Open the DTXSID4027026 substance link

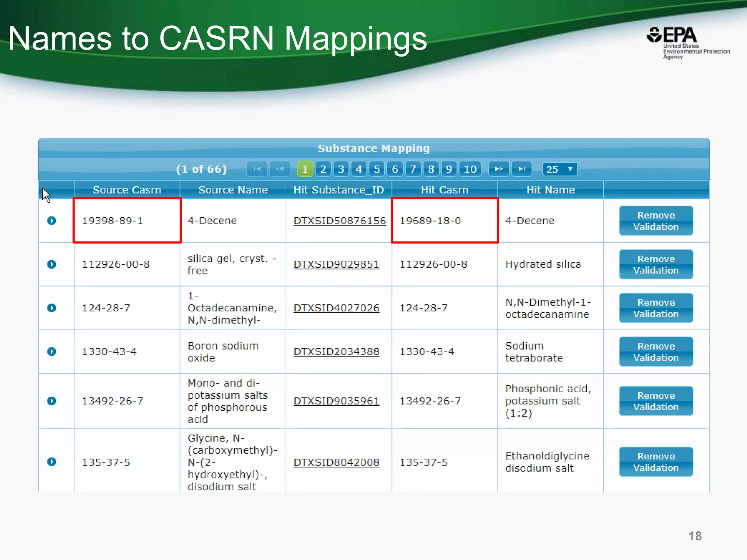tap(336, 308)
